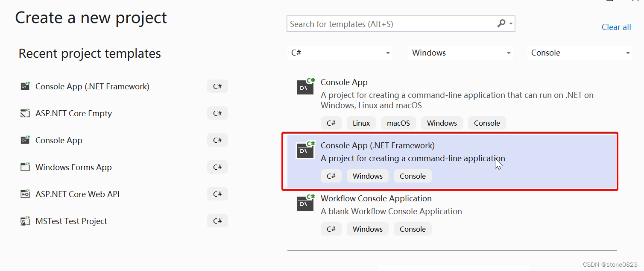Viewport: 644px width, 271px height.
Task: Select Windows Forms App recent template
Action: click(73, 167)
